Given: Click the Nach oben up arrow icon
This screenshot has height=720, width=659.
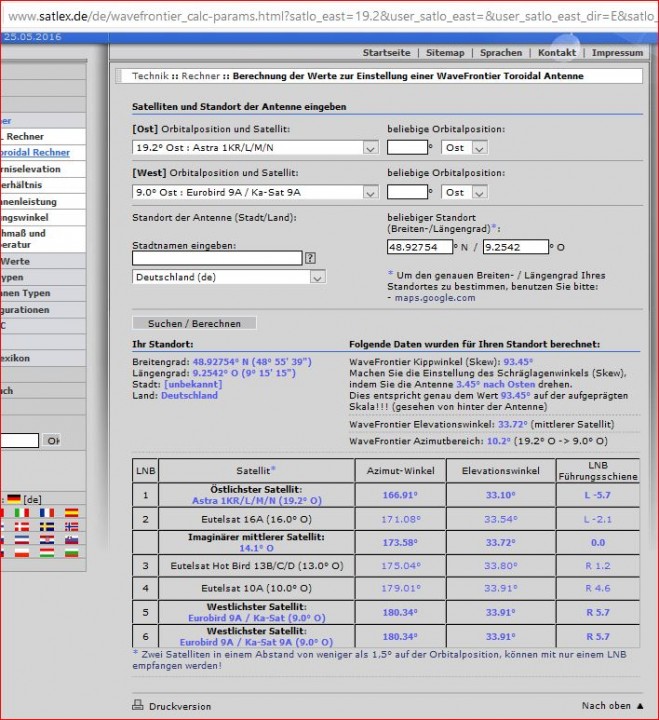Looking at the screenshot, I should point(639,706).
